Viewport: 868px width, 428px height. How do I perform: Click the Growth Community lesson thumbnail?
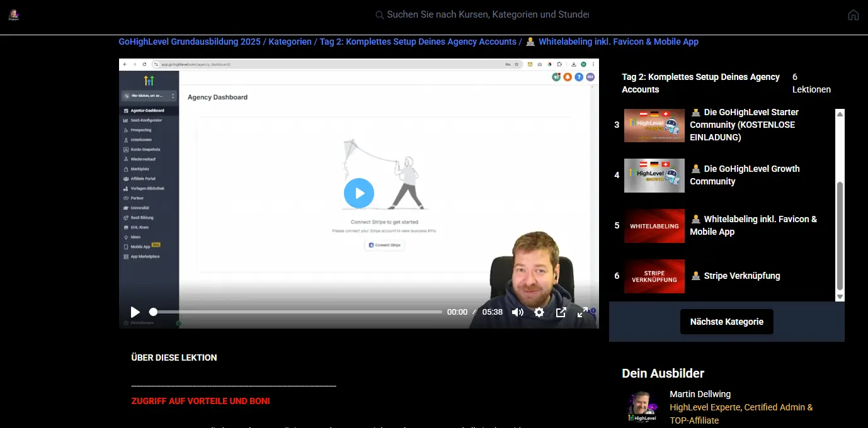654,176
